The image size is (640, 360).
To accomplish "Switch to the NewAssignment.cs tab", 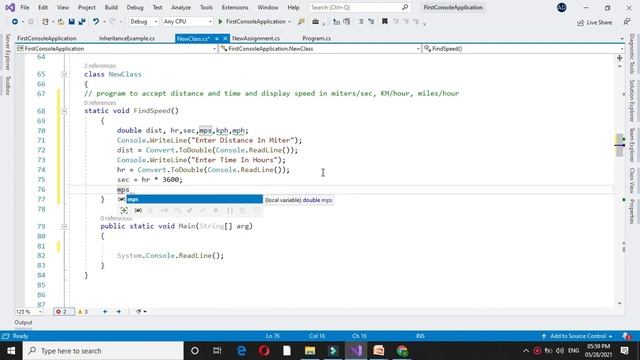I will 256,38.
